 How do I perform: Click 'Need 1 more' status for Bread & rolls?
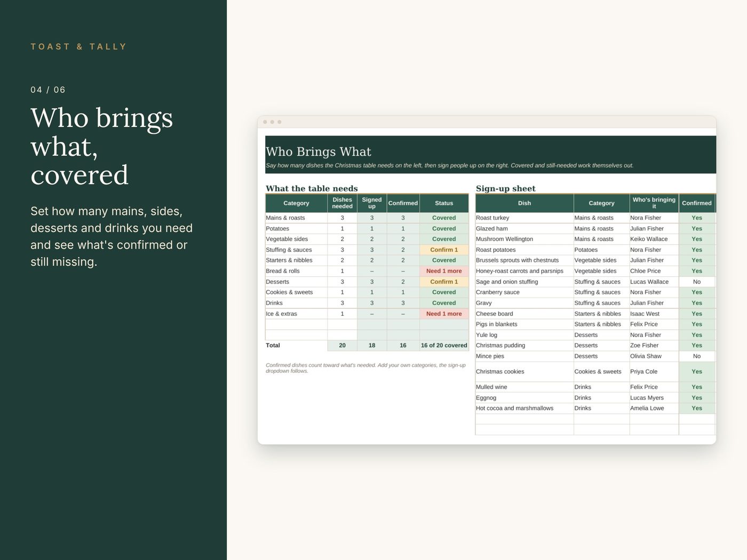[444, 271]
